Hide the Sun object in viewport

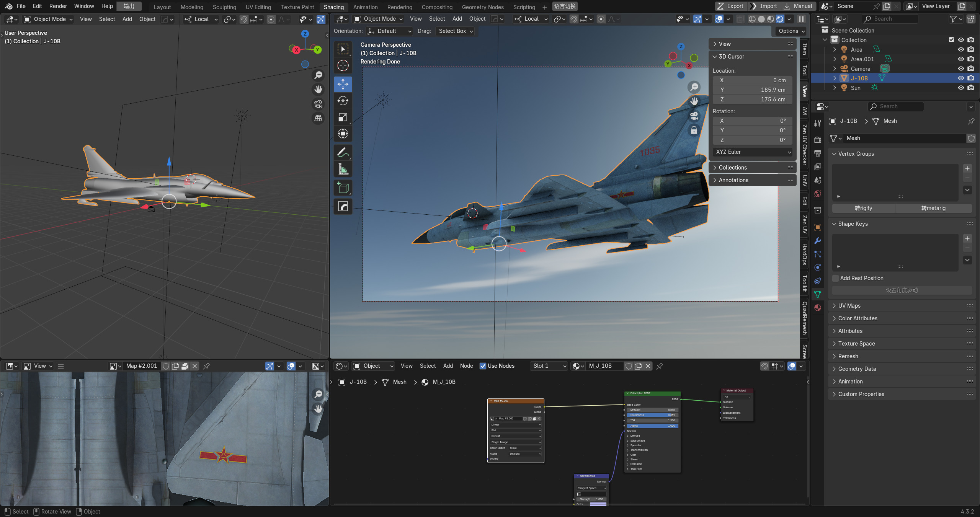click(961, 88)
